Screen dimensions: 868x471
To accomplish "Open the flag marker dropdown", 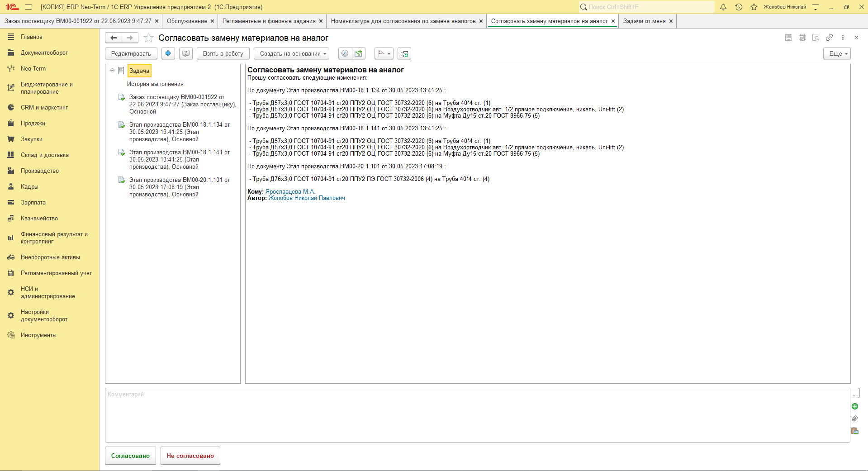I will click(384, 53).
